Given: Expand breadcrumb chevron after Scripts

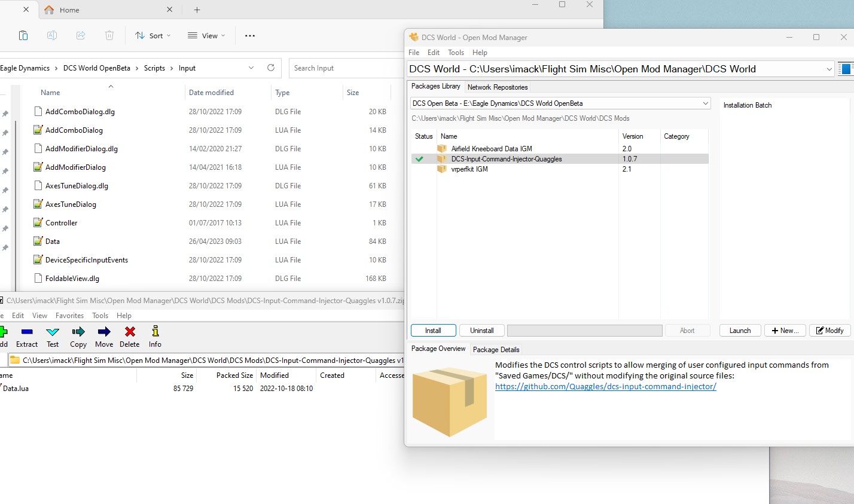Looking at the screenshot, I should [x=172, y=68].
